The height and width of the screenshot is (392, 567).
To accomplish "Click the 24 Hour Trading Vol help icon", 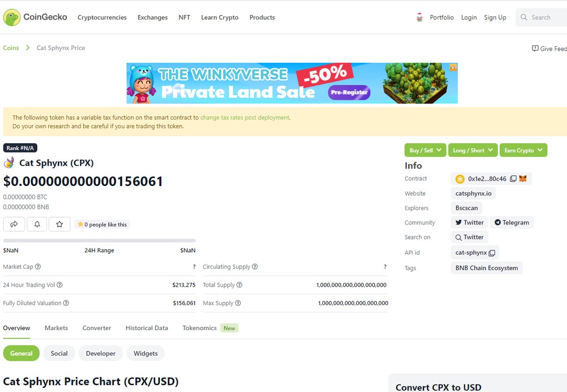I will pos(60,285).
